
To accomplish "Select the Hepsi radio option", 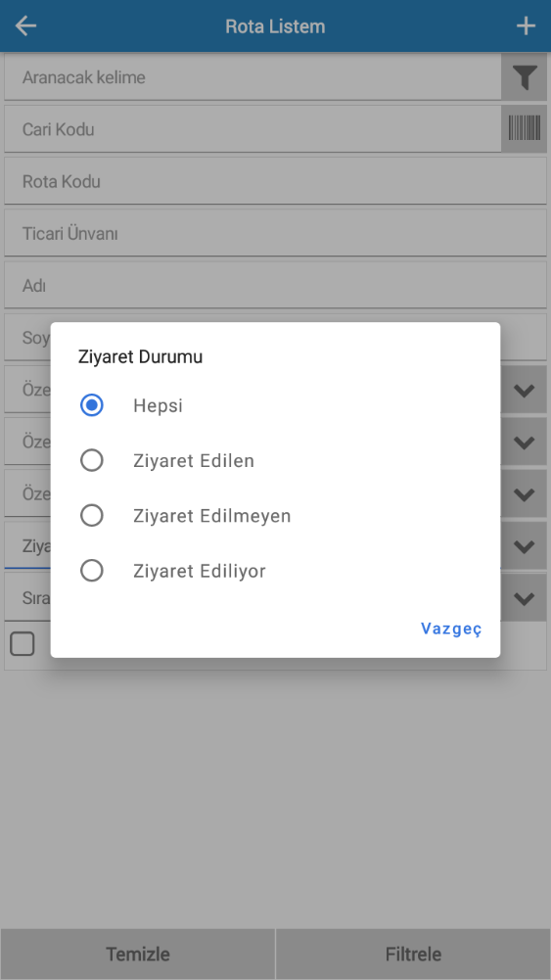I will [x=92, y=405].
